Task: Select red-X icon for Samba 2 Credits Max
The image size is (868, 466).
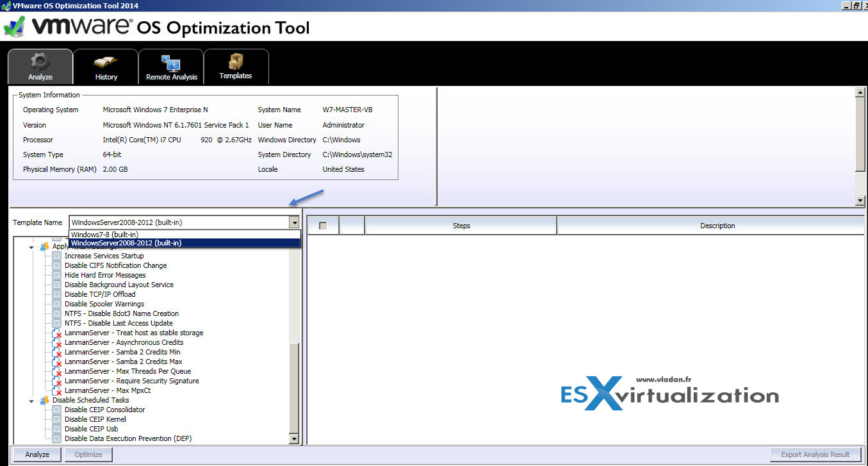Action: coord(57,362)
